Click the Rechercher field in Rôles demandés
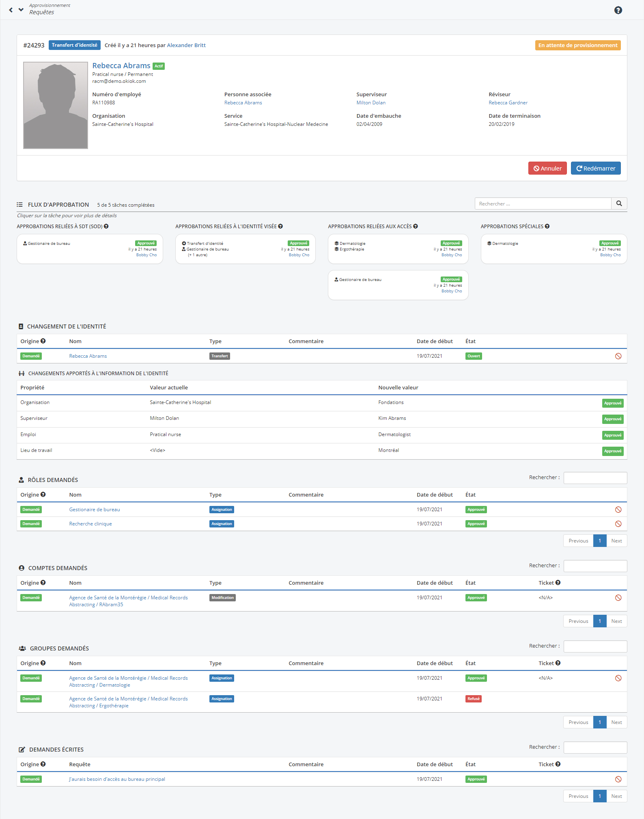644x819 pixels. (x=595, y=478)
